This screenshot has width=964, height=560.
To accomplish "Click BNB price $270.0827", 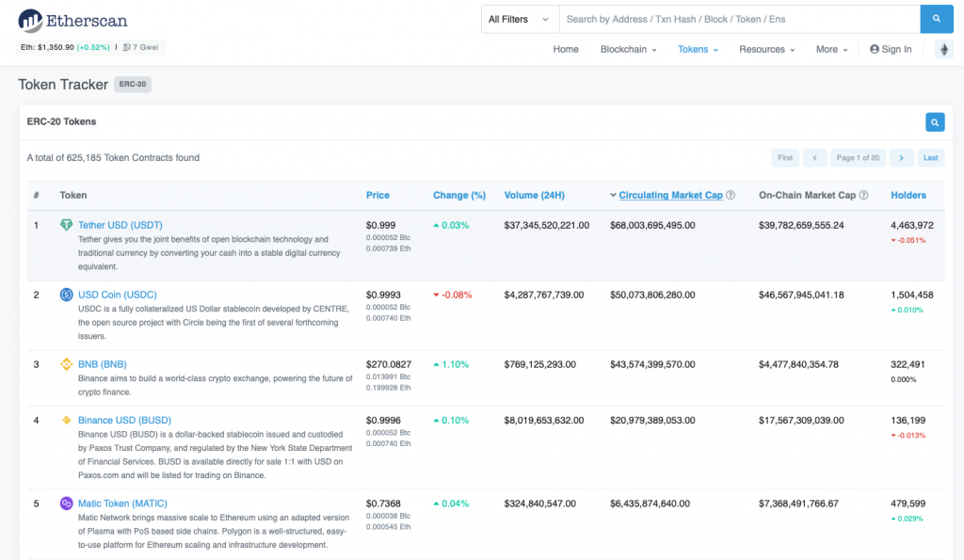I will pos(389,364).
